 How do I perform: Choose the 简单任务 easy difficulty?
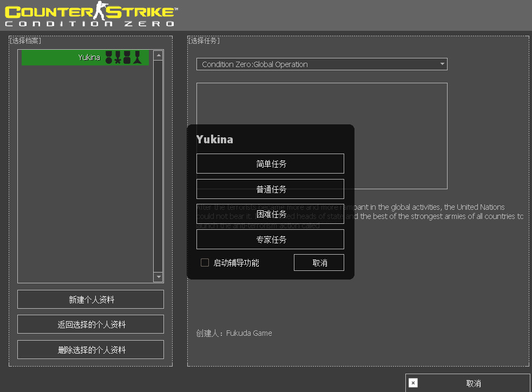pos(270,163)
